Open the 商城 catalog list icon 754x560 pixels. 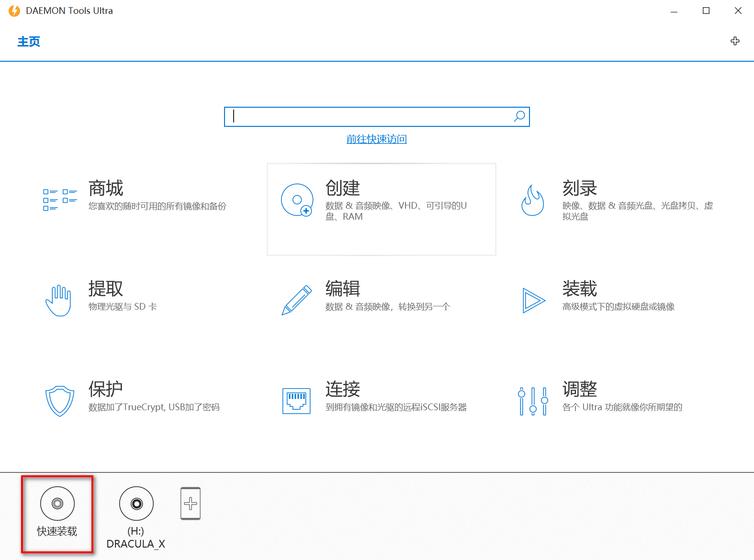[x=60, y=200]
